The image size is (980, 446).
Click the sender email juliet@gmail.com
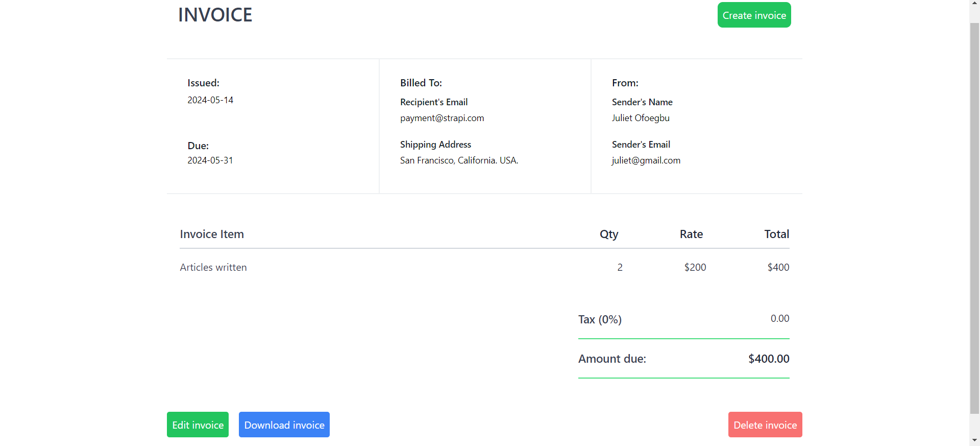click(646, 160)
